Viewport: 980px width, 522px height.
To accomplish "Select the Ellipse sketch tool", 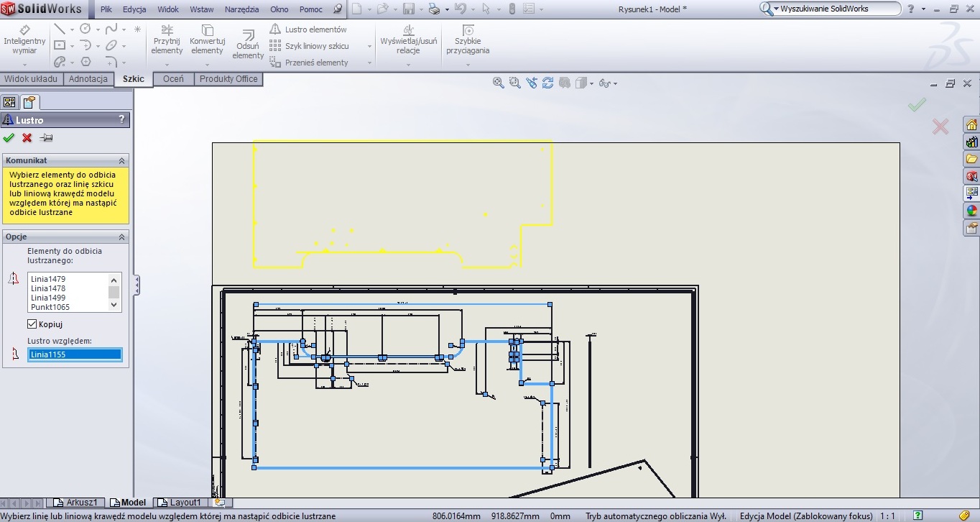I will [x=111, y=45].
